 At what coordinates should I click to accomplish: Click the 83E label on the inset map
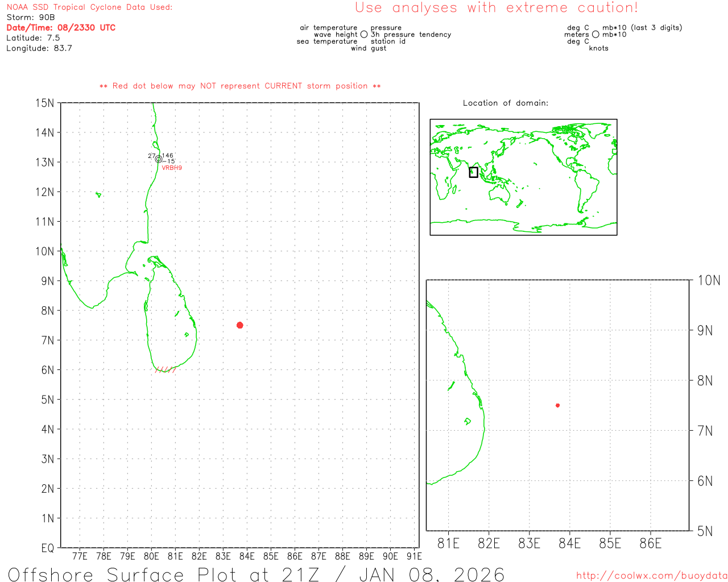(x=529, y=544)
